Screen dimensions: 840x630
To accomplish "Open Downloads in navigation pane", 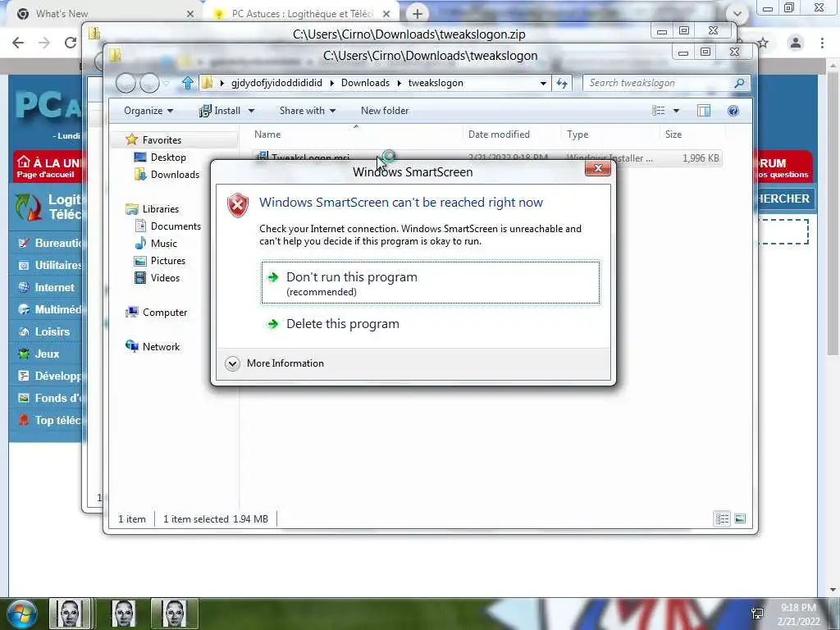I will tap(175, 175).
